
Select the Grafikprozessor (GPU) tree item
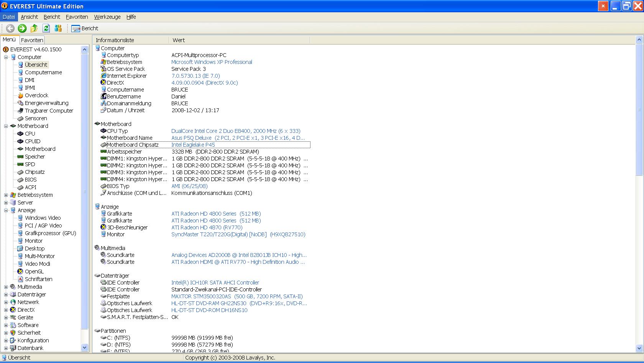(x=50, y=233)
